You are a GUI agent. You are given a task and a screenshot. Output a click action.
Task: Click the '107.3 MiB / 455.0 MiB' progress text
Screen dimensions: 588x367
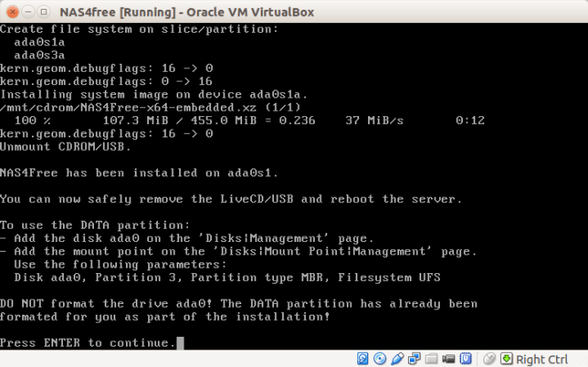point(180,121)
